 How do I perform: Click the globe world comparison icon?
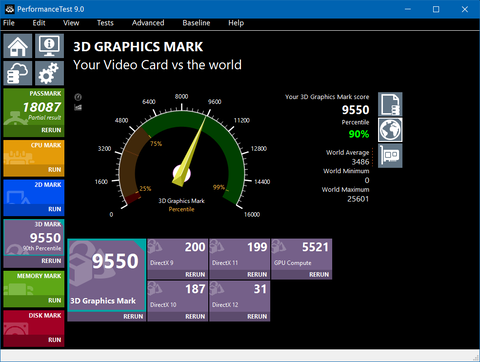(390, 130)
